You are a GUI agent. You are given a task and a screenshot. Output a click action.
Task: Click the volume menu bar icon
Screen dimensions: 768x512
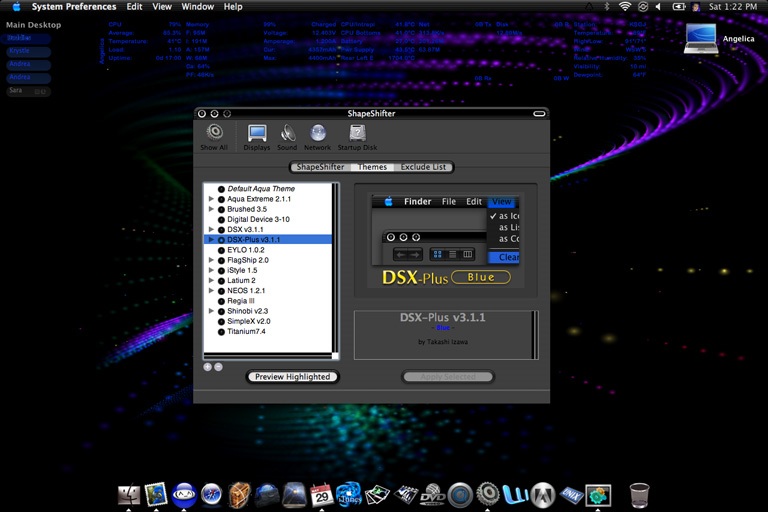click(658, 6)
